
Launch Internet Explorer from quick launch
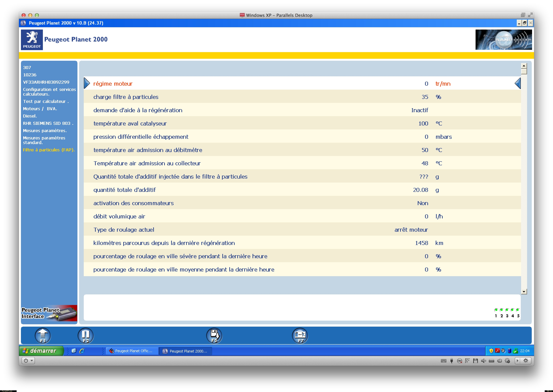tap(82, 351)
